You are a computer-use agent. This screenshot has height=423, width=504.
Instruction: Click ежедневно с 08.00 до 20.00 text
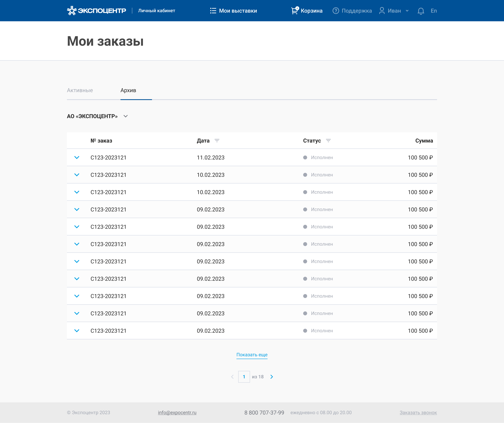pos(321,412)
